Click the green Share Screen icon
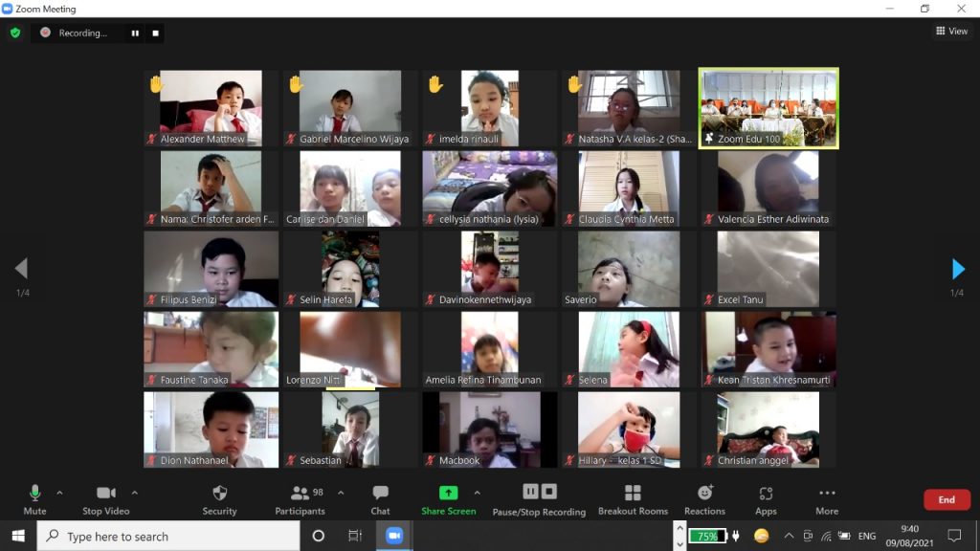The image size is (980, 551). (448, 494)
